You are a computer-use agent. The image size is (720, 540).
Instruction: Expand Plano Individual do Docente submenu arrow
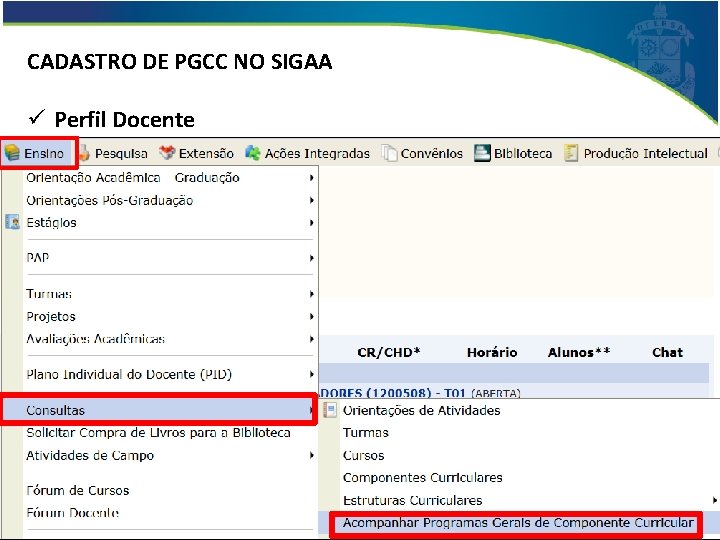312,374
